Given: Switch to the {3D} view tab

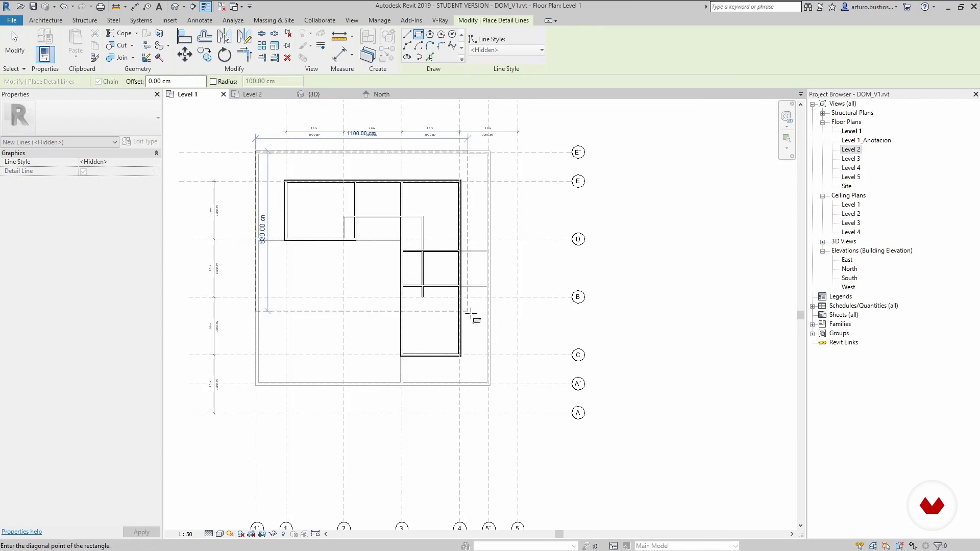Looking at the screenshot, I should coord(314,94).
